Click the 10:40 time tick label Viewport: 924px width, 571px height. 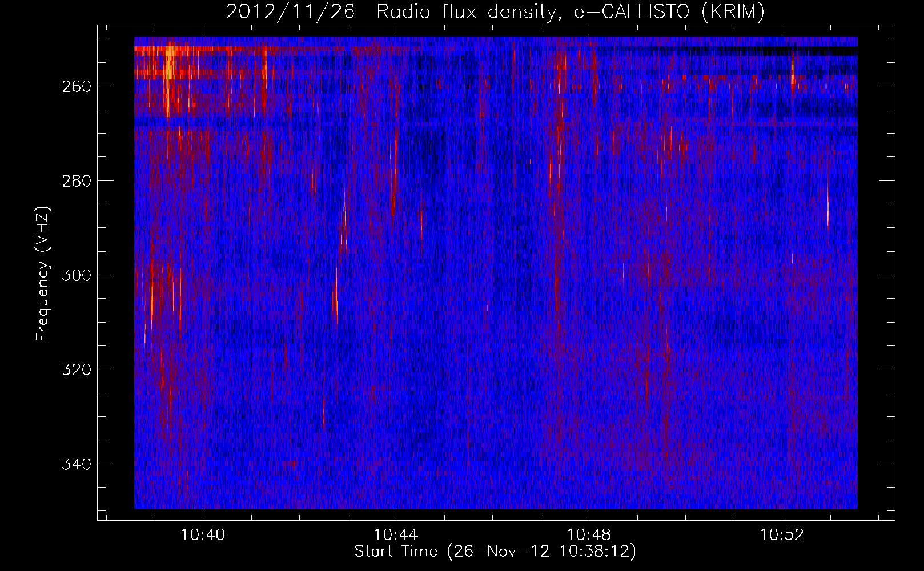(x=203, y=535)
